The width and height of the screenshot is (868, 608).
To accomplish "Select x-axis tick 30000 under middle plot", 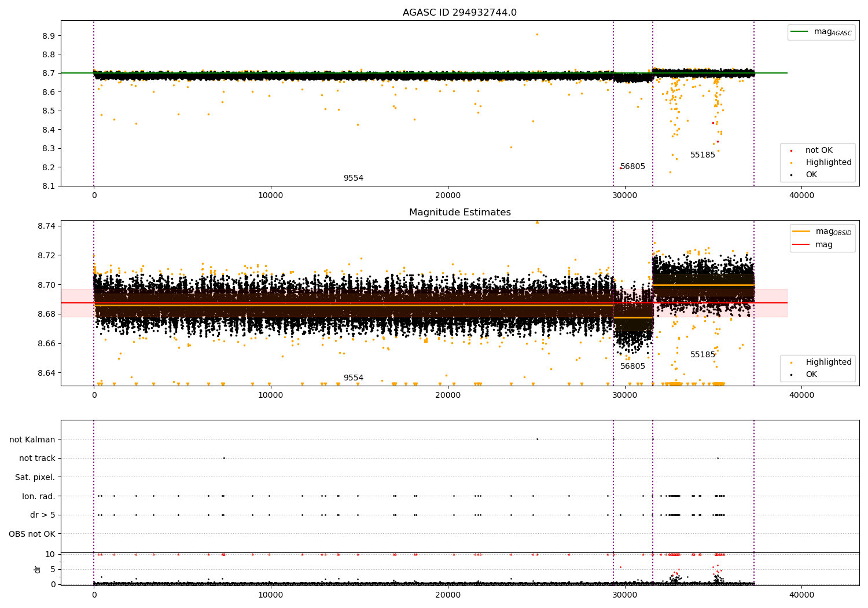I will [624, 395].
